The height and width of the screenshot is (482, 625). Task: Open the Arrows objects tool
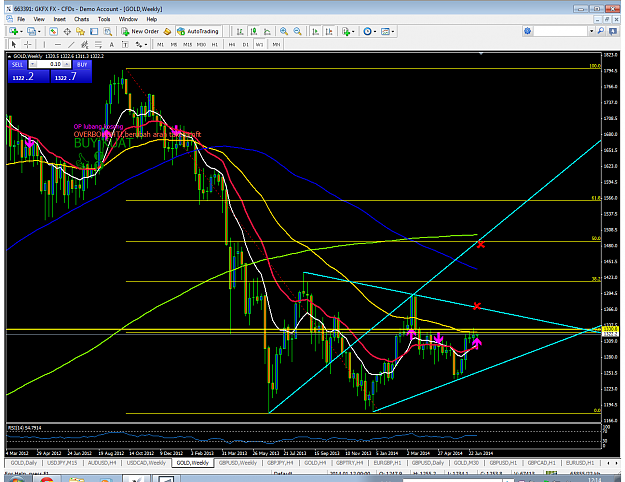139,44
